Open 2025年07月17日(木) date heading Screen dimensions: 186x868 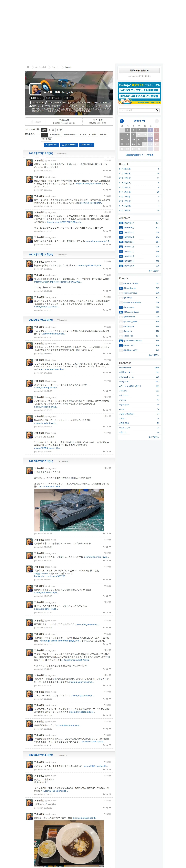click(x=41, y=254)
